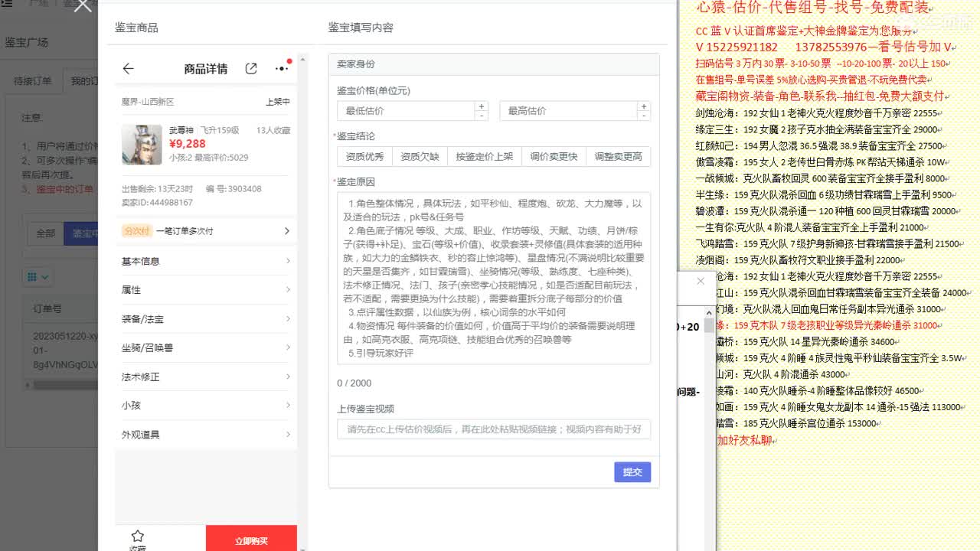The height and width of the screenshot is (551, 980).
Task: Open the three-dot more menu in 商品详情
Action: pyautogui.click(x=282, y=68)
